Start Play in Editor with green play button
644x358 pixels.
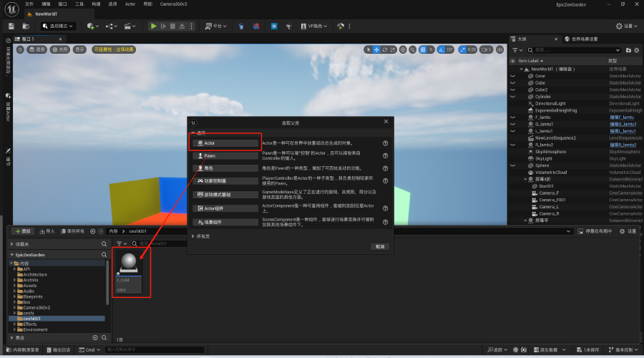point(153,26)
